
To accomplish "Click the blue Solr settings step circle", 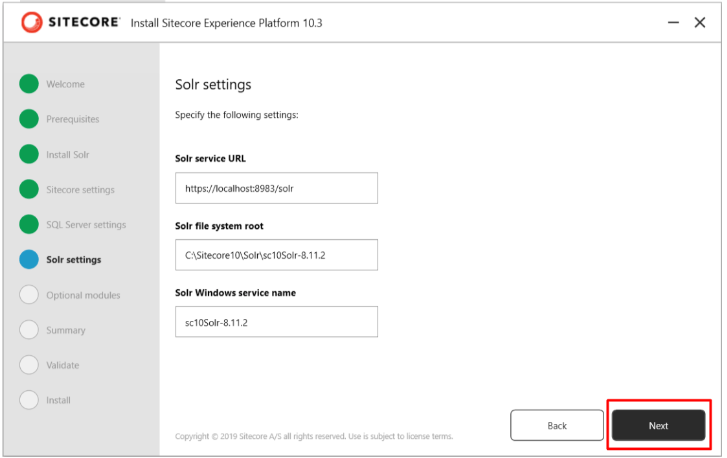I will click(x=29, y=260).
